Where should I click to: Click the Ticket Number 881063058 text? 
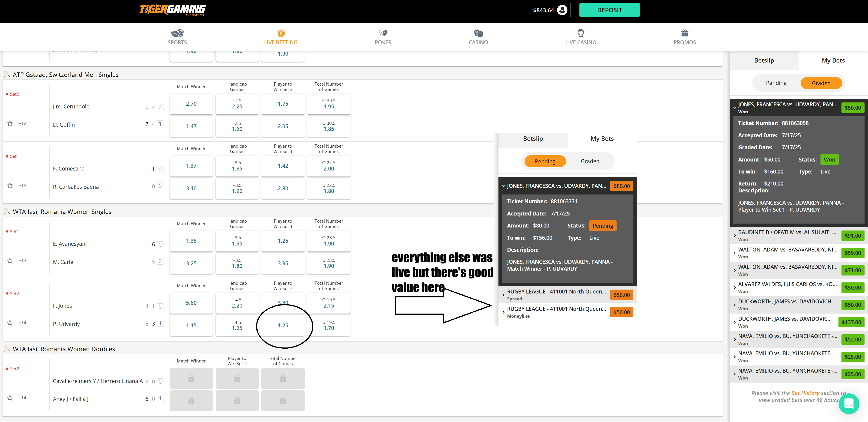tap(773, 123)
